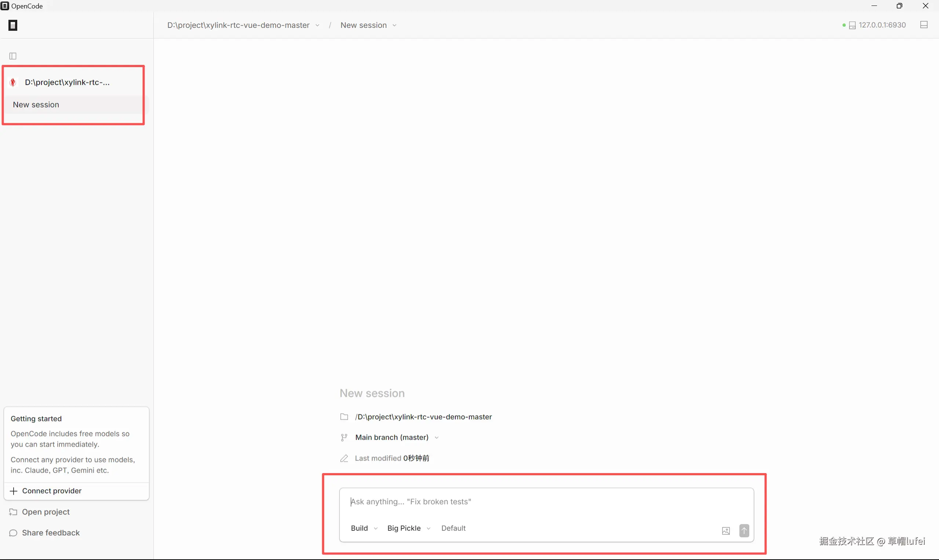This screenshot has height=560, width=939.
Task: Click the OpenCode logo icon at top left
Action: point(13,25)
